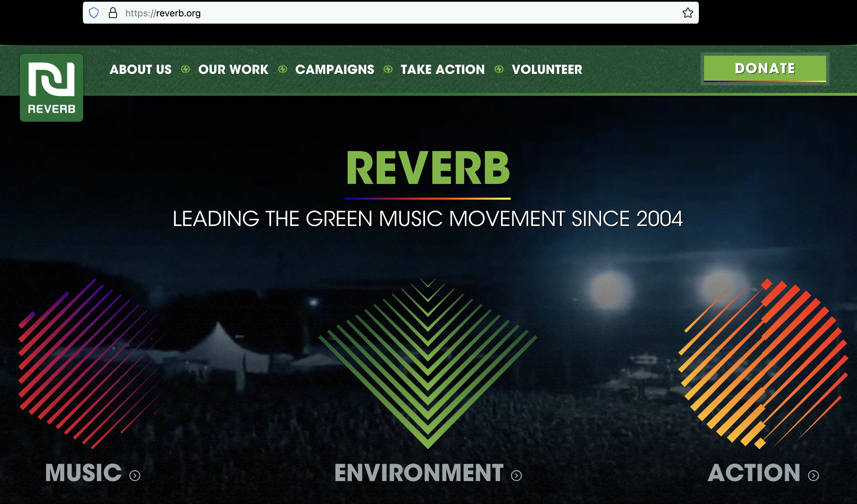This screenshot has height=504, width=857.
Task: Click the orange Action striped graphic
Action: (x=763, y=363)
